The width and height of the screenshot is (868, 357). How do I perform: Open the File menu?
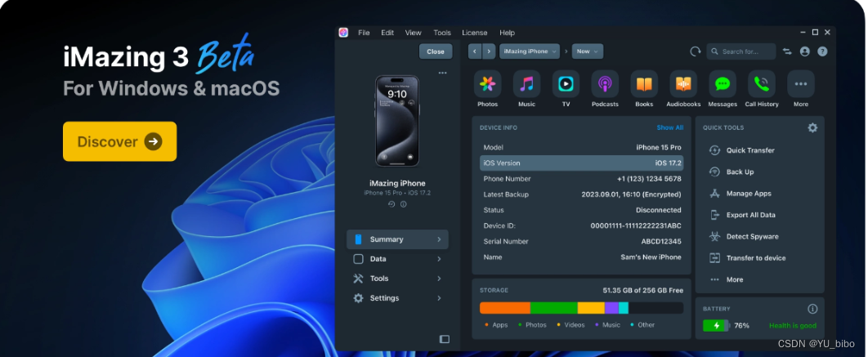click(x=364, y=33)
